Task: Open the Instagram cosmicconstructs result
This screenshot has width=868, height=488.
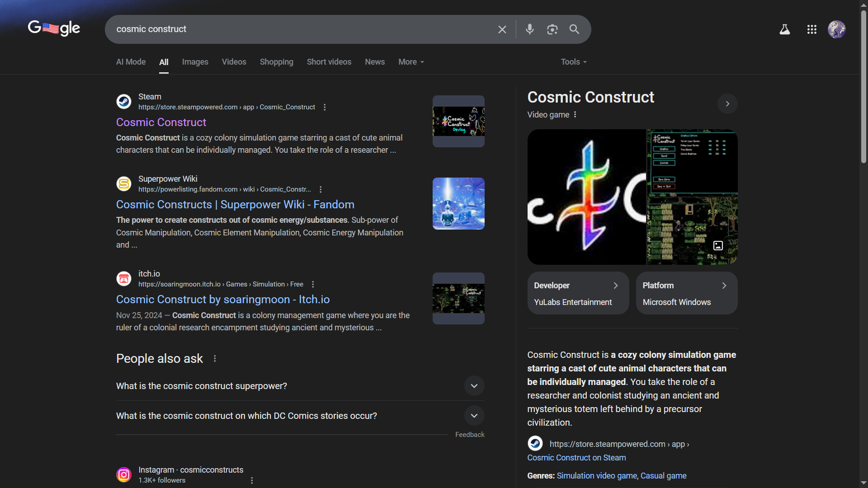Action: pos(191,470)
